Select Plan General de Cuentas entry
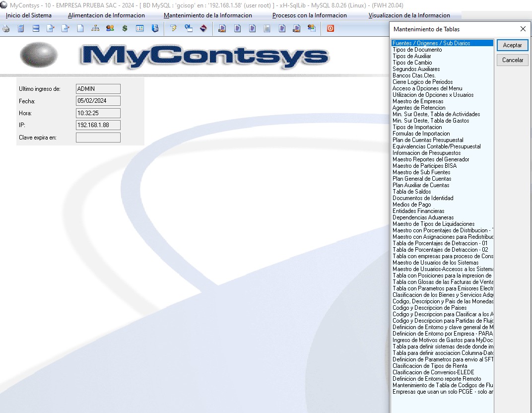Viewport: 532px width, 413px height. (422, 179)
